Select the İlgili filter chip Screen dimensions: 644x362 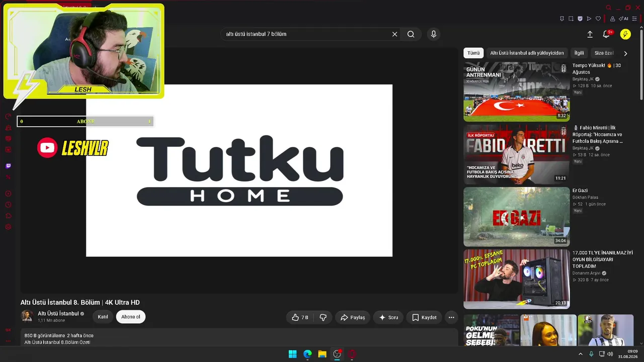[x=580, y=53]
